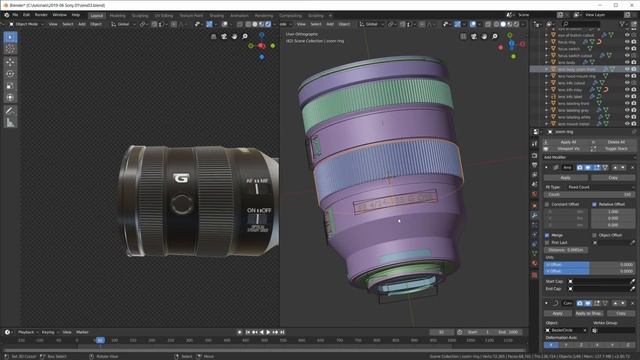Open the File menu
The height and width of the screenshot is (360, 640).
[x=15, y=15]
